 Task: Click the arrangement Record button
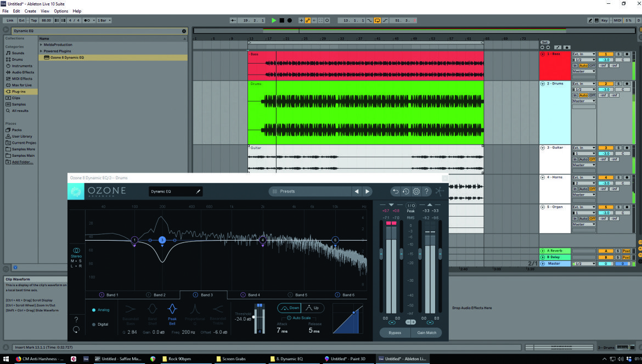pyautogui.click(x=290, y=20)
